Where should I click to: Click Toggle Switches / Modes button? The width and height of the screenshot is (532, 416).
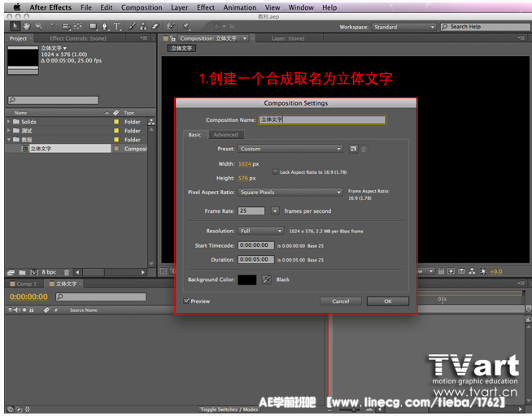pyautogui.click(x=229, y=409)
